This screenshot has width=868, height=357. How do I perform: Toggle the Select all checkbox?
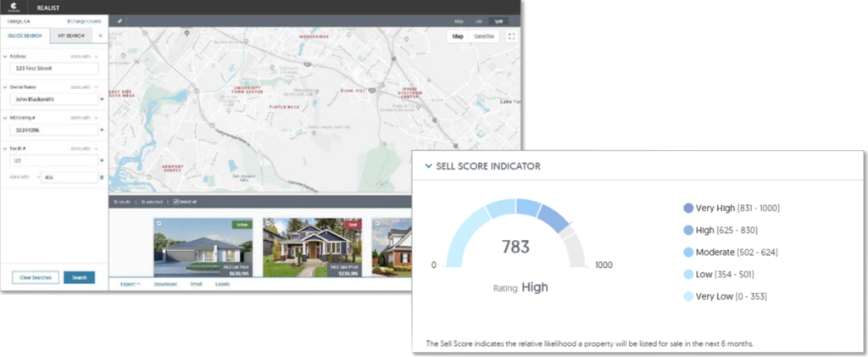[176, 203]
